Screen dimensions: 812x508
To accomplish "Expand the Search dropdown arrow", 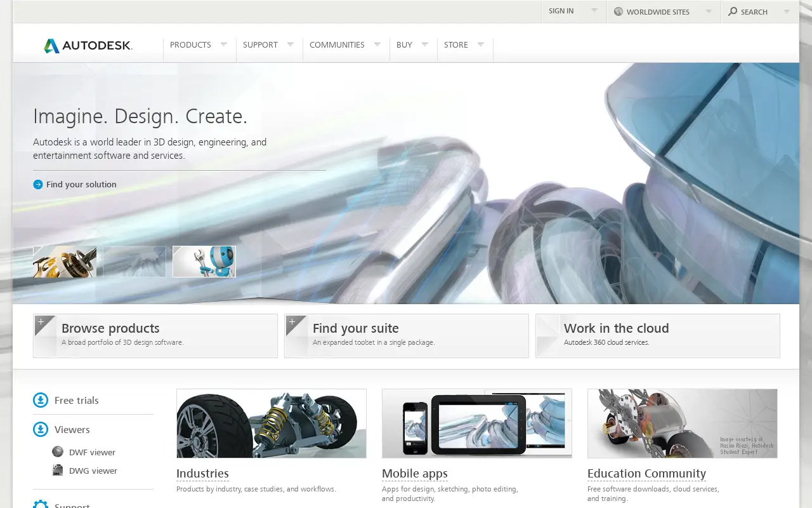I will pos(787,11).
